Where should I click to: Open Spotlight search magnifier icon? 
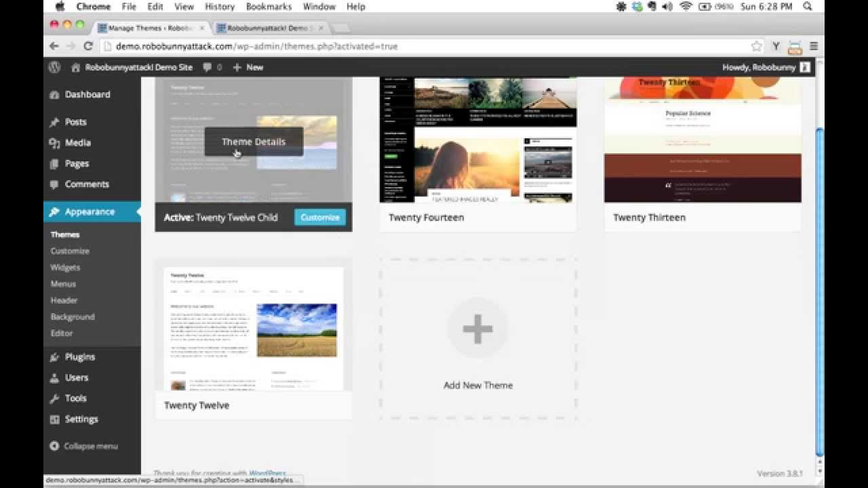(808, 7)
